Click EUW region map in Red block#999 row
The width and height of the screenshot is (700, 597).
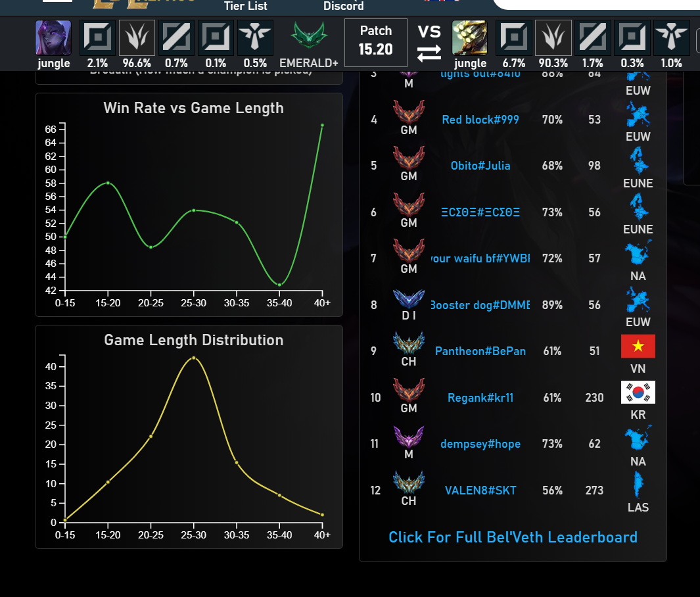(638, 114)
